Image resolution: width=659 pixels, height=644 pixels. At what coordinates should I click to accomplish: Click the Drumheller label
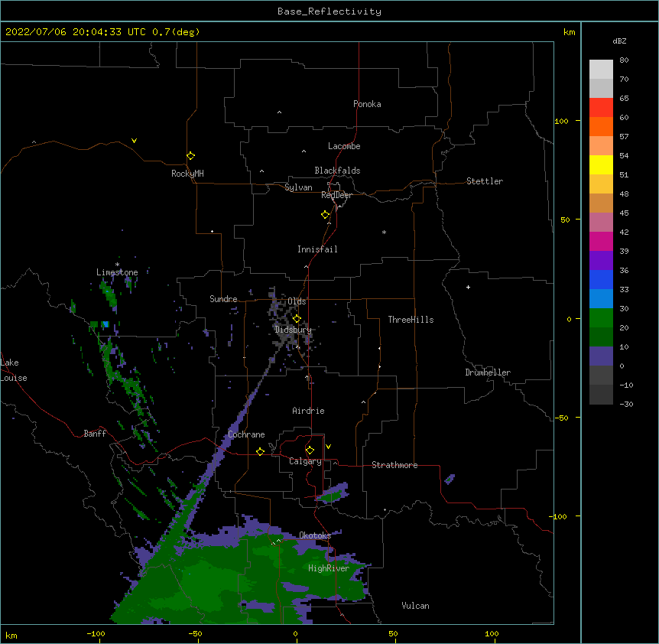[x=488, y=372]
